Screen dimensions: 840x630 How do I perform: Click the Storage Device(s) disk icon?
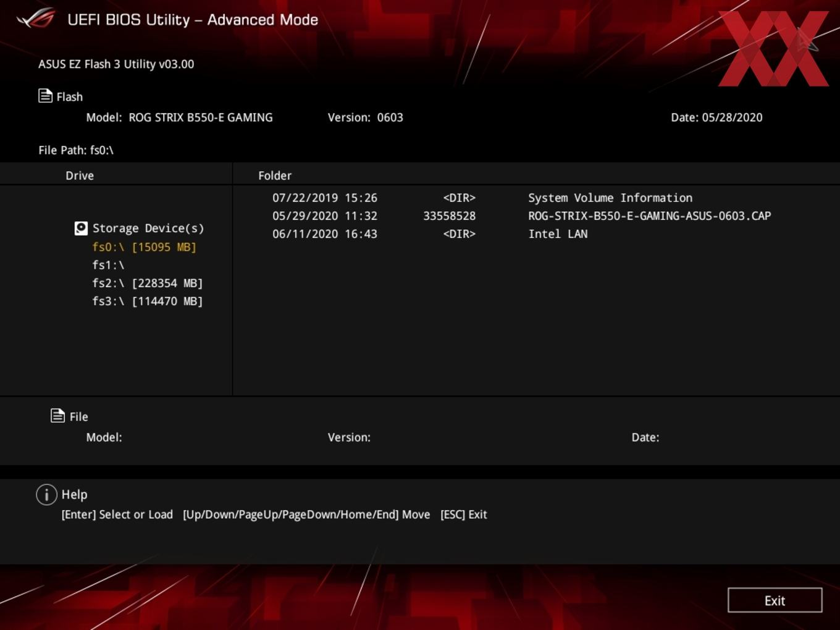(81, 229)
